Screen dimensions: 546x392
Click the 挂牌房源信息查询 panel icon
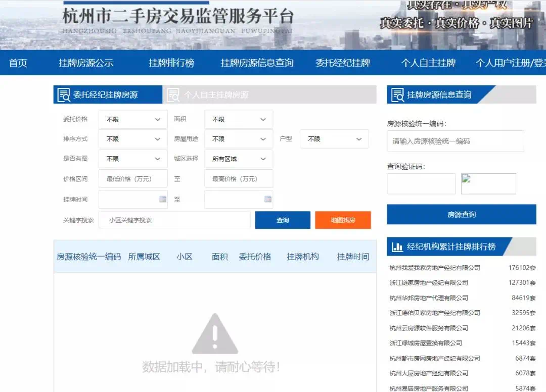398,95
